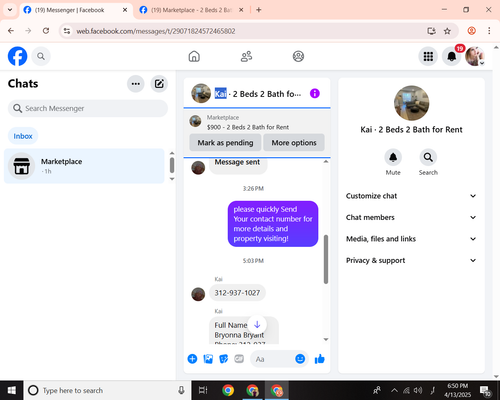Open the tab search dropdown arrow
The width and height of the screenshot is (500, 400).
click(x=10, y=10)
